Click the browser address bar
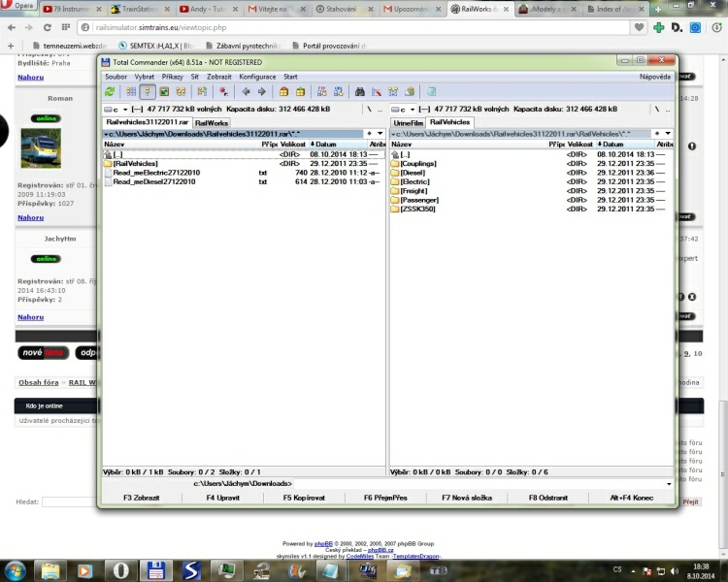This screenshot has width=728, height=582. [x=355, y=27]
